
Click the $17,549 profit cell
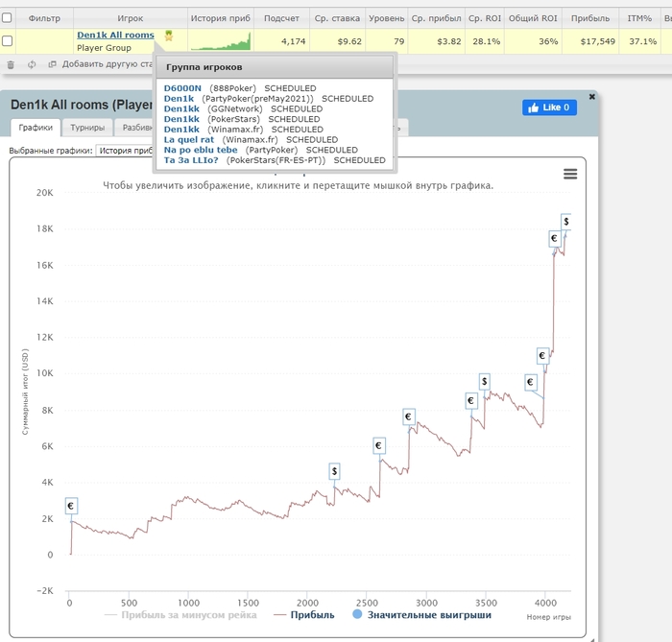[590, 41]
